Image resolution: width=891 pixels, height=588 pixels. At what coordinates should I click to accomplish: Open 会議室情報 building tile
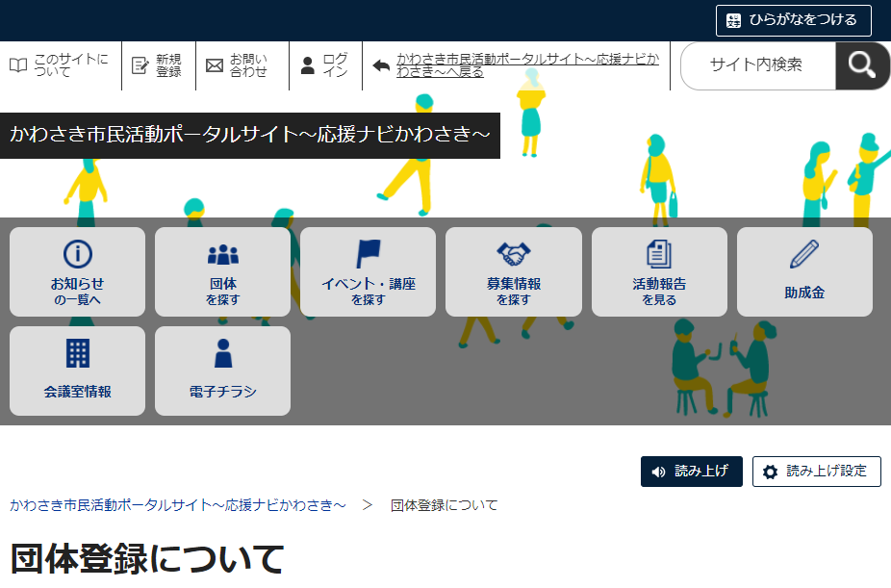77,371
